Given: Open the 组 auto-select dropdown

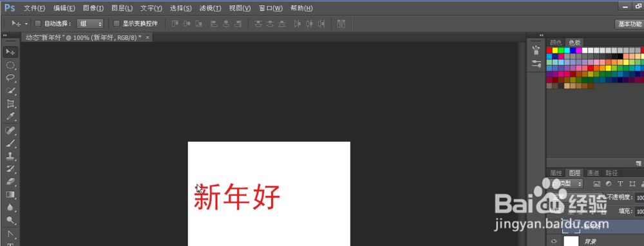Looking at the screenshot, I should (90, 24).
